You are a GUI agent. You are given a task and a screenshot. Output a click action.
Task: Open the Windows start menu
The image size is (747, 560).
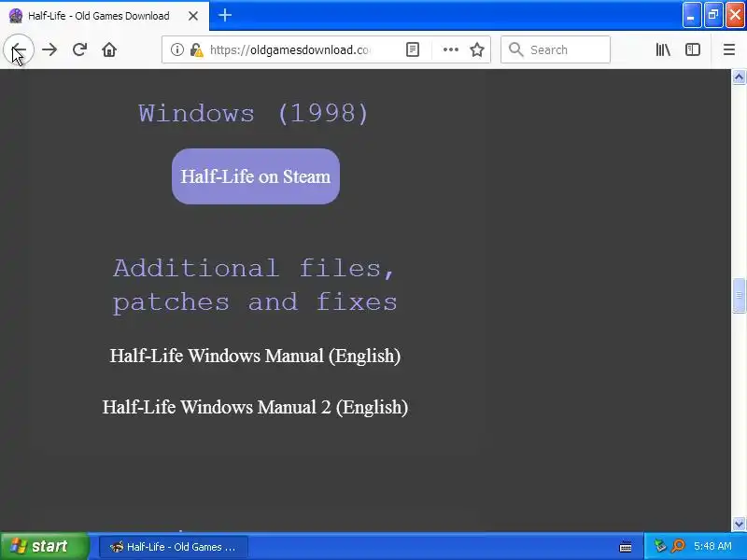45,546
